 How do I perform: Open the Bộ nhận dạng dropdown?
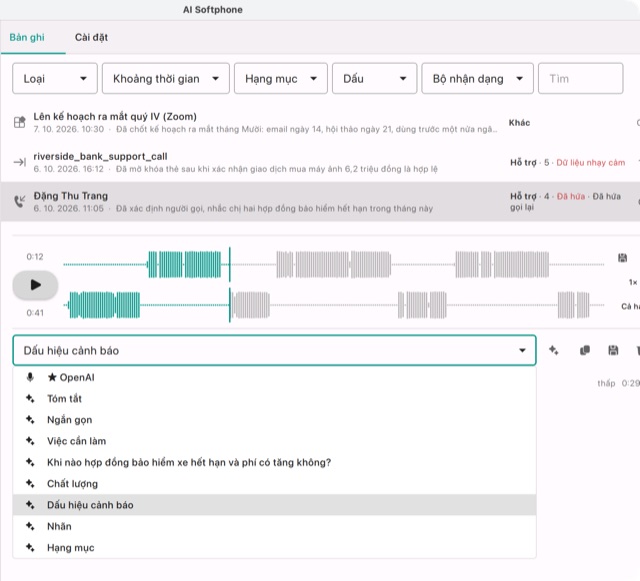coord(478,78)
